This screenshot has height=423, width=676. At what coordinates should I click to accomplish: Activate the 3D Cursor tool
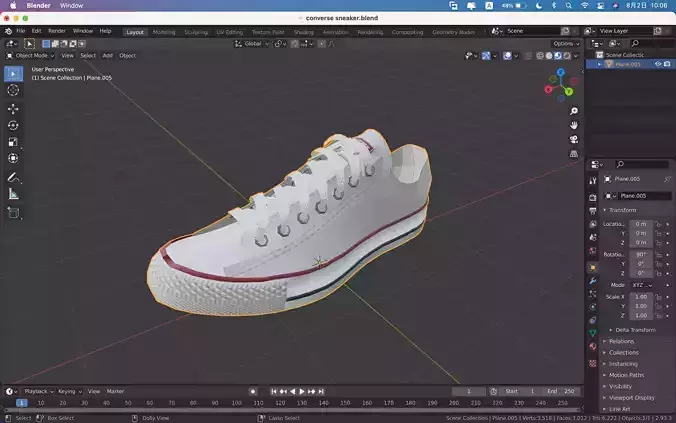click(x=13, y=90)
